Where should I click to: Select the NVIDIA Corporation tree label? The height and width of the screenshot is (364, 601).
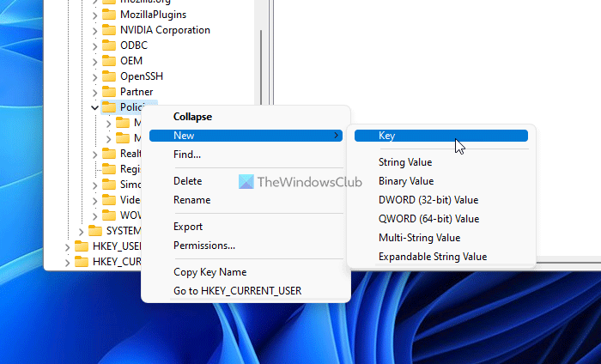[165, 30]
